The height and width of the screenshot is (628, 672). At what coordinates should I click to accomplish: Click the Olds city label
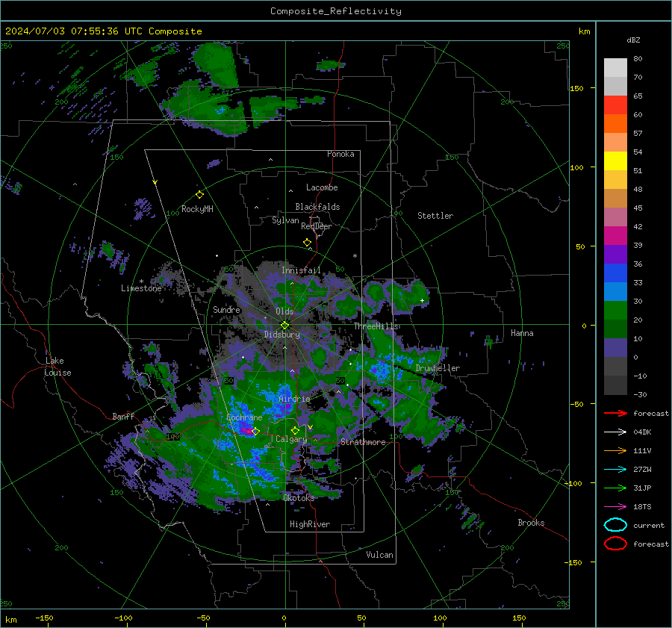pos(284,311)
